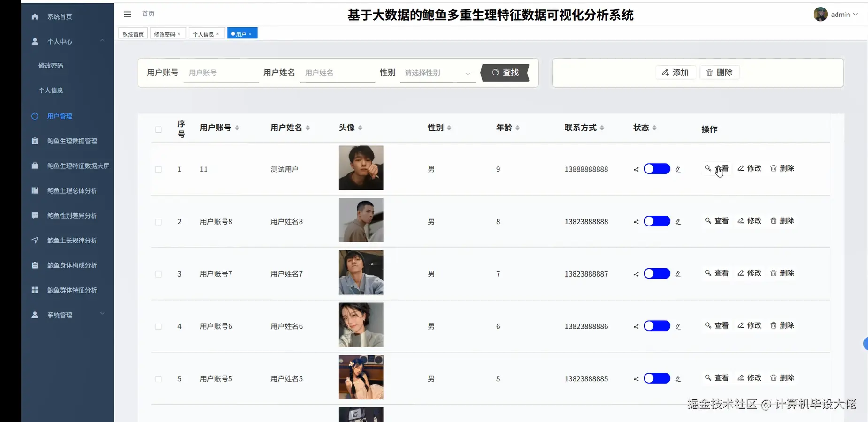Expand the 系统管理 sidebar menu
The image size is (868, 422).
click(x=61, y=315)
